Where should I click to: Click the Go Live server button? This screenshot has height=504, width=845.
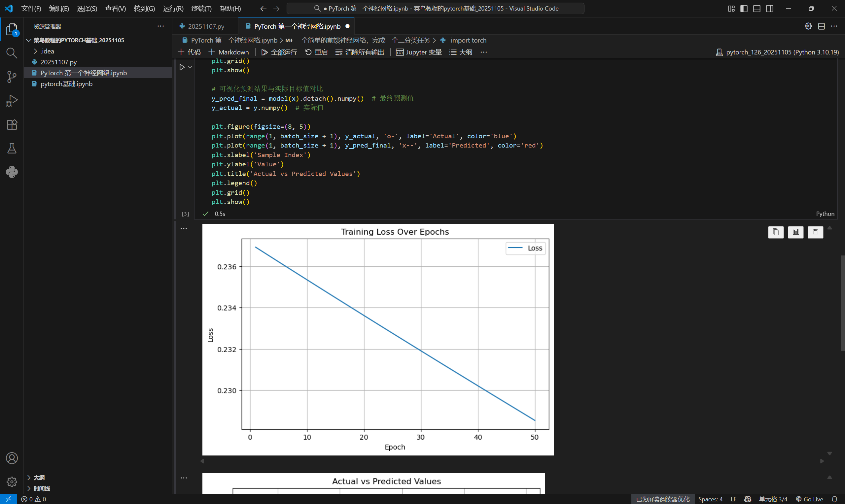pyautogui.click(x=809, y=499)
